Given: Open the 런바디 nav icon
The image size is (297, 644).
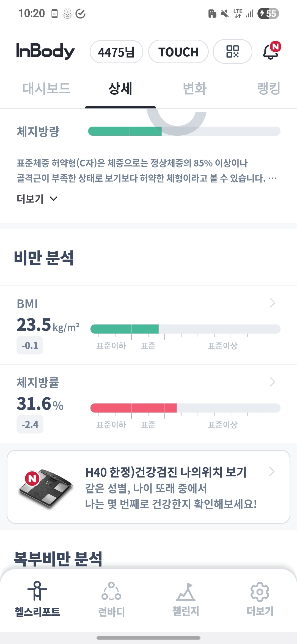Looking at the screenshot, I should pos(111,591).
